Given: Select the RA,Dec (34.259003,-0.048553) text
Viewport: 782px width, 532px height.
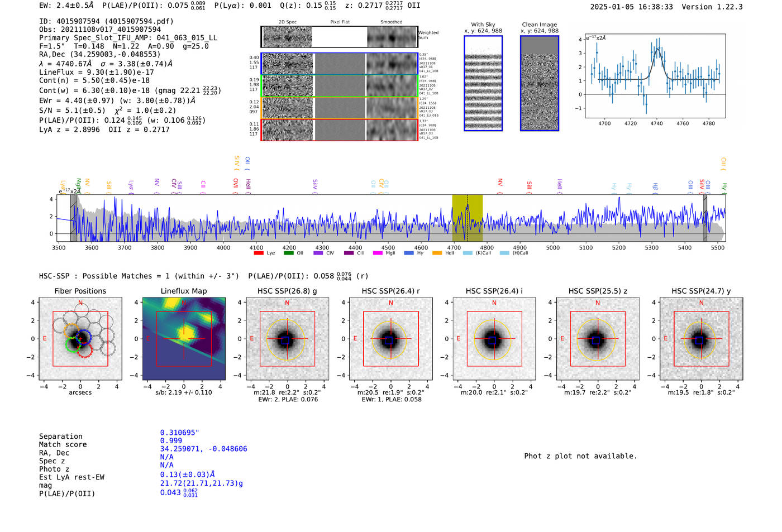Looking at the screenshot, I should (100, 54).
